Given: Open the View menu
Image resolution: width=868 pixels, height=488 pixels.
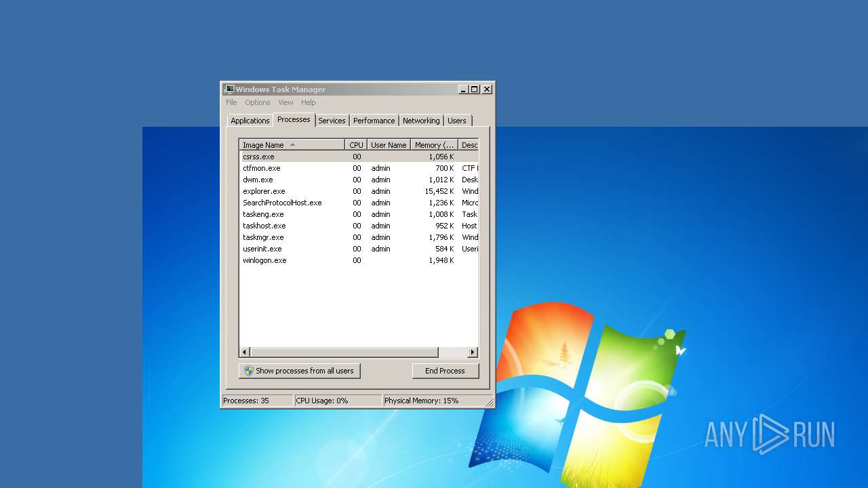Looking at the screenshot, I should coord(285,102).
